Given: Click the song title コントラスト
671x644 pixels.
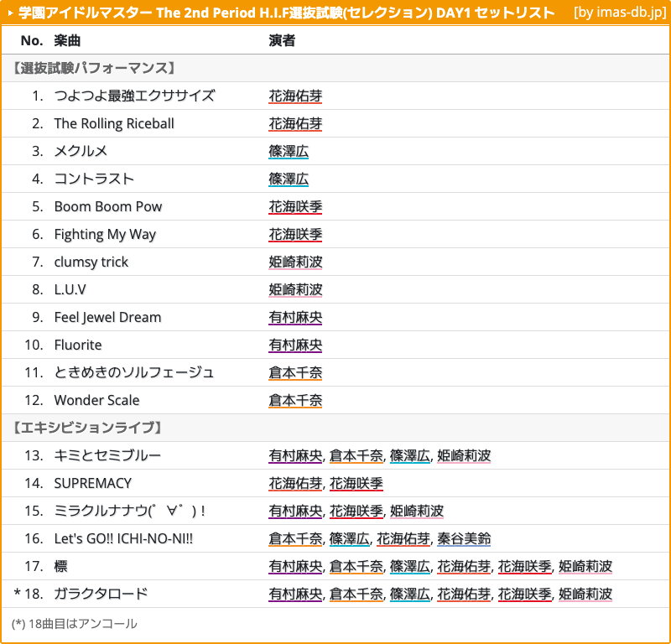Looking at the screenshot, I should pyautogui.click(x=94, y=179).
